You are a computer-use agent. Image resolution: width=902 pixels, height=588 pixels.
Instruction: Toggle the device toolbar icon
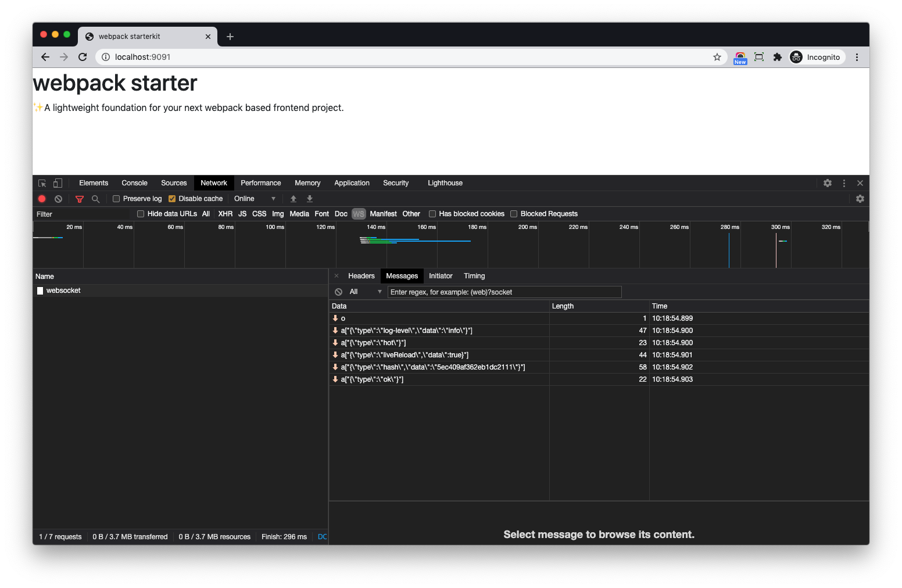[x=58, y=183]
